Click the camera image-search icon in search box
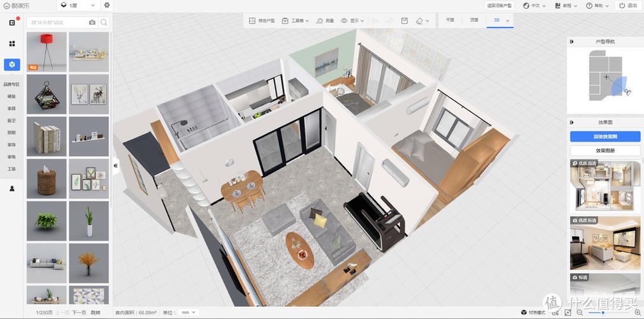The image size is (644, 319). click(93, 22)
